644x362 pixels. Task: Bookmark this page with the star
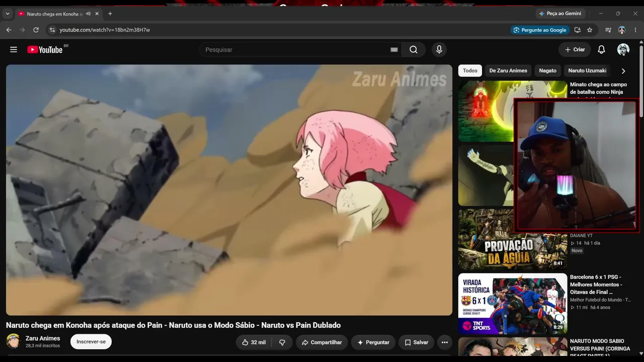(590, 30)
